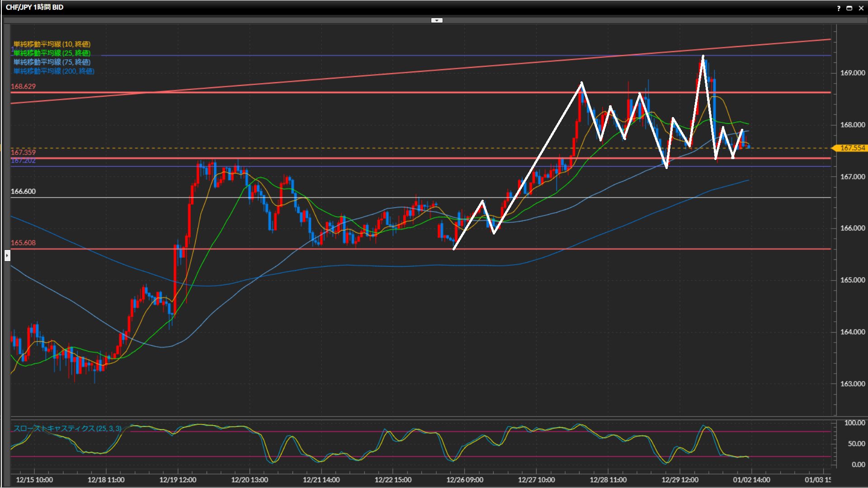The image size is (868, 488).
Task: Close the CHF/JPY chart window
Action: (x=861, y=8)
